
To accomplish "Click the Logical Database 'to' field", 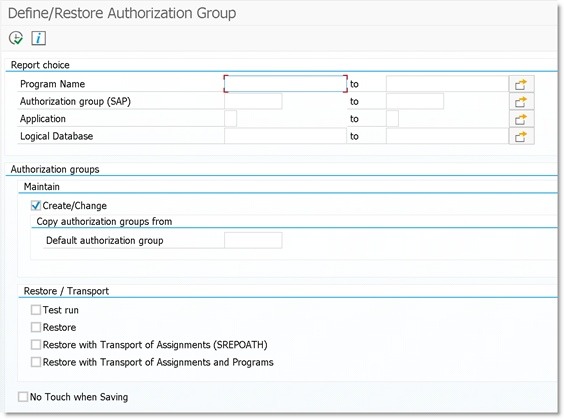I will pos(447,136).
